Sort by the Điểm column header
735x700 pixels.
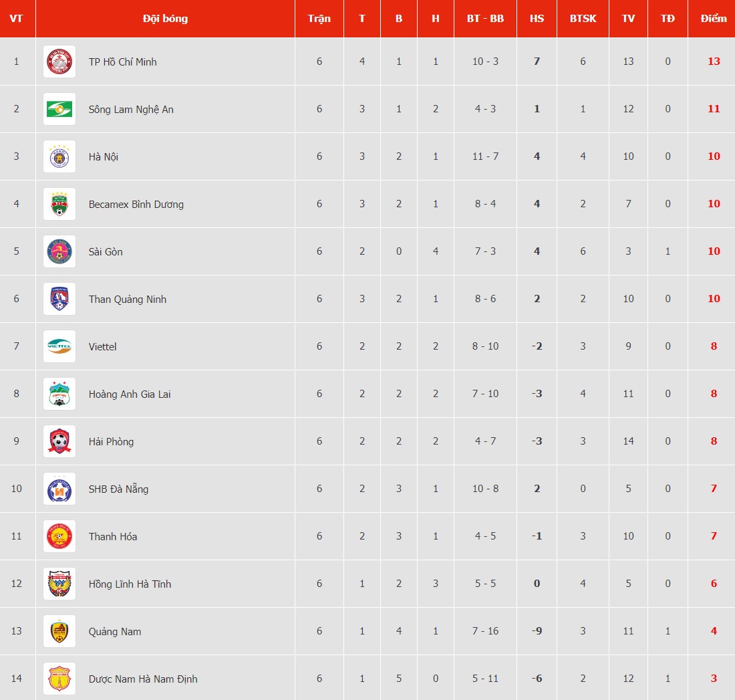tap(714, 18)
